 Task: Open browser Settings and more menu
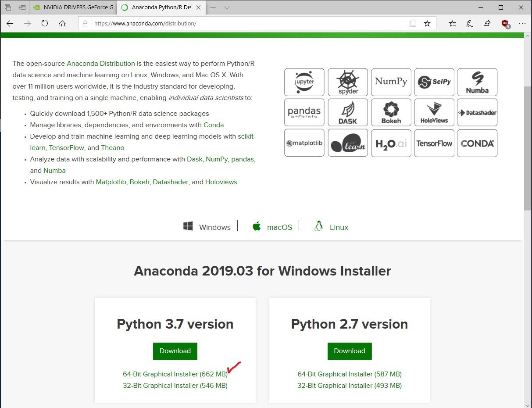[522, 24]
